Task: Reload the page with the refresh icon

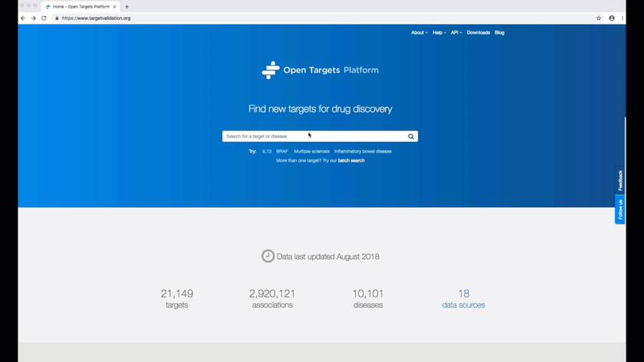Action: pyautogui.click(x=44, y=18)
